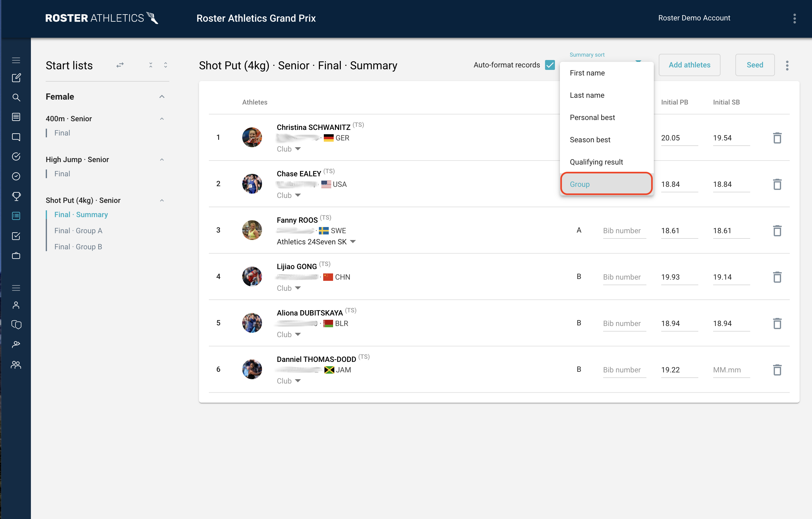Click the group of people sidebar icon
812x519 pixels.
(16, 365)
